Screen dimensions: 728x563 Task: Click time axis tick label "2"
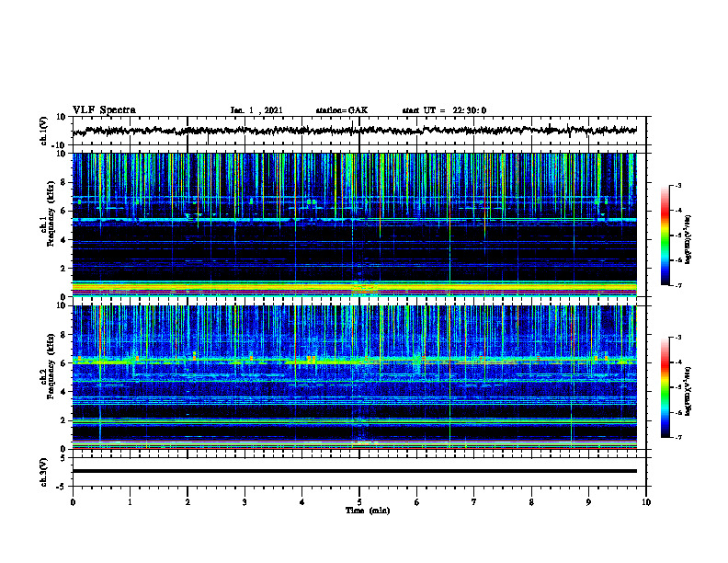coord(188,502)
